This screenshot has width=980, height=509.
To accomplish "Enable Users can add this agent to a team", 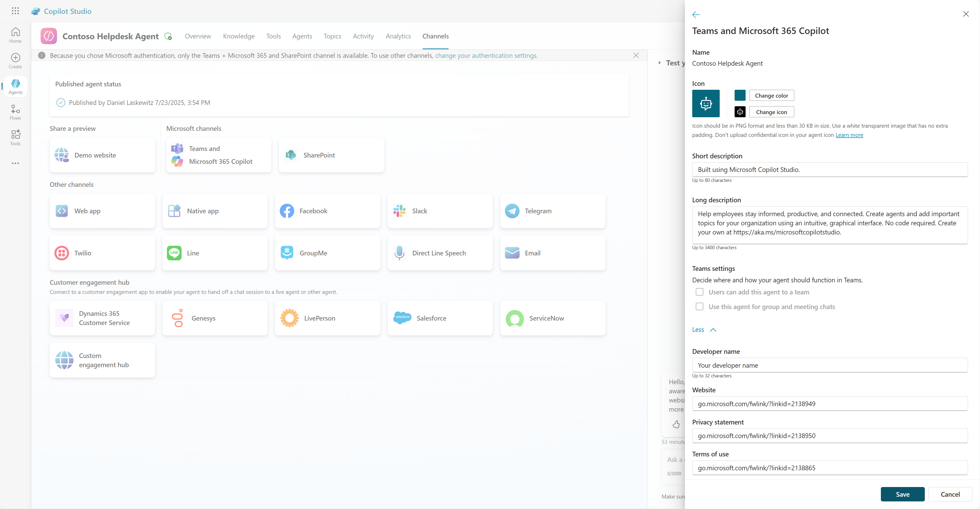I will pyautogui.click(x=699, y=292).
